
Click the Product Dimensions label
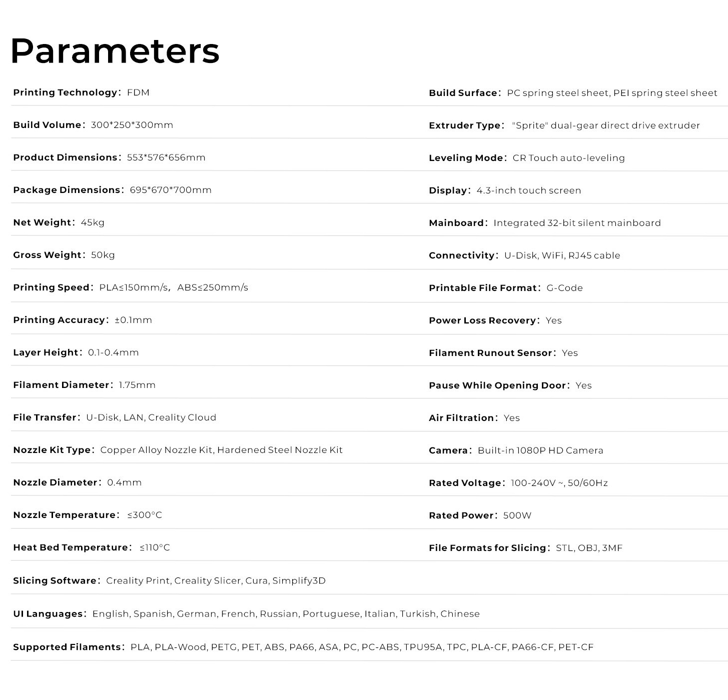pos(66,157)
